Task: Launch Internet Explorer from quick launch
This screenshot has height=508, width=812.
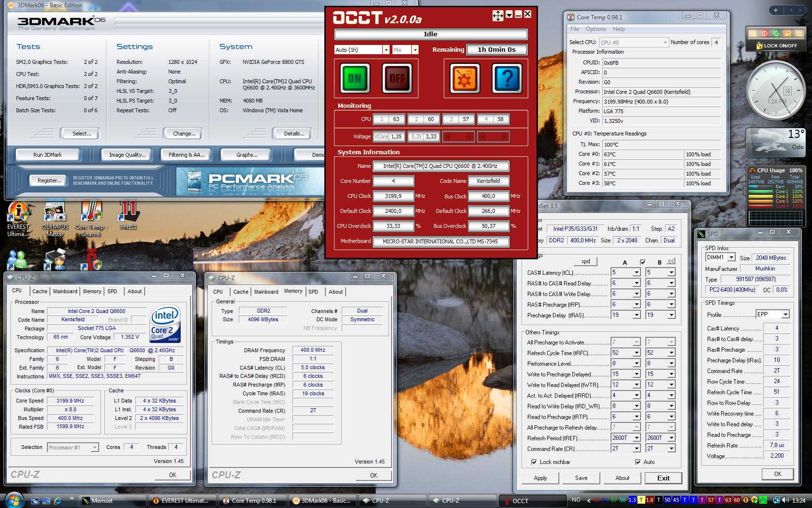Action: (x=58, y=501)
